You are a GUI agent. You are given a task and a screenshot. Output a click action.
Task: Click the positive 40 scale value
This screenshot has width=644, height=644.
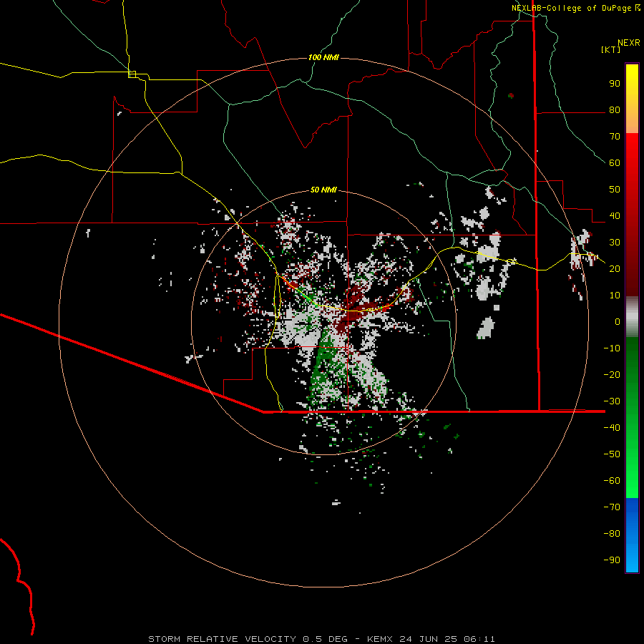(x=615, y=215)
